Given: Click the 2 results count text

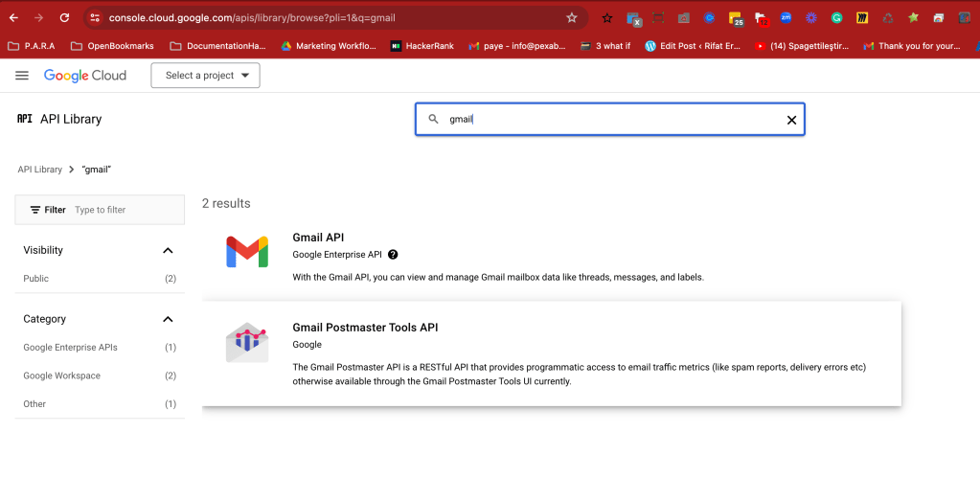Looking at the screenshot, I should 226,204.
